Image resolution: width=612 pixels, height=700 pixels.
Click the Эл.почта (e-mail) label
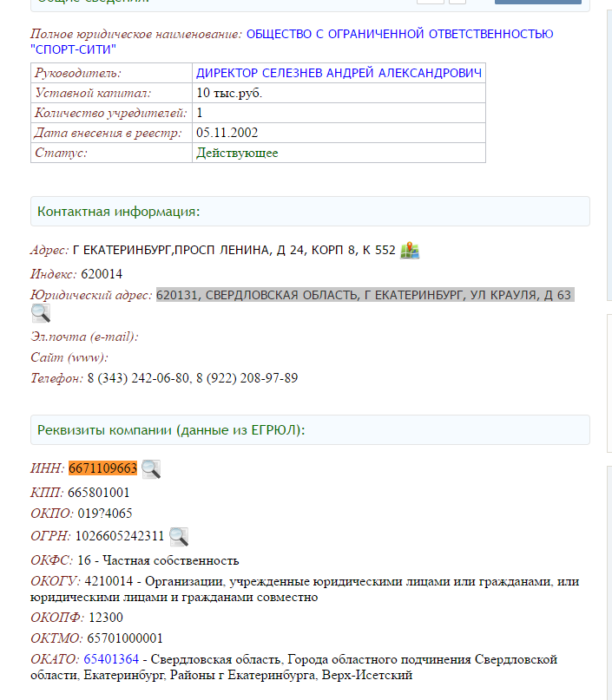pyautogui.click(x=84, y=337)
